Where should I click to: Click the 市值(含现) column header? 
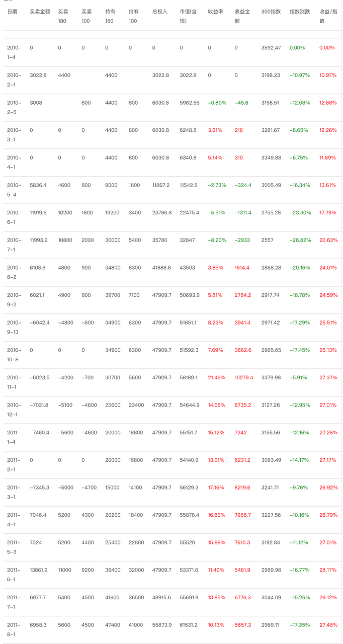pyautogui.click(x=189, y=16)
